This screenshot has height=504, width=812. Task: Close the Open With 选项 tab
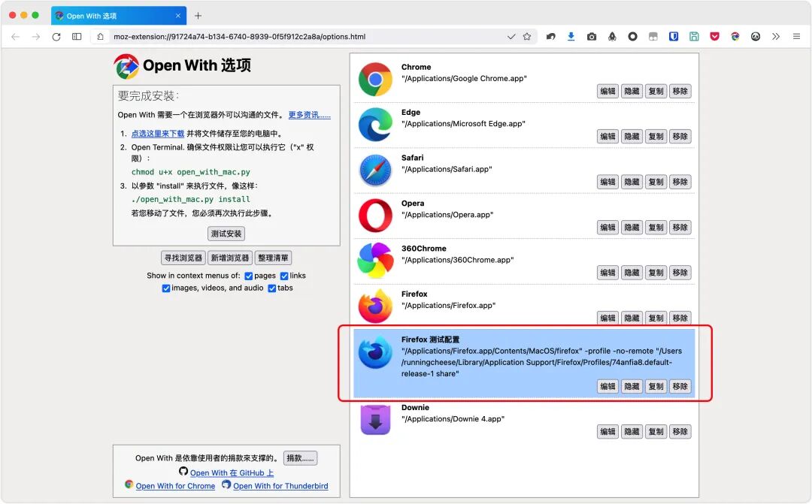(x=178, y=16)
